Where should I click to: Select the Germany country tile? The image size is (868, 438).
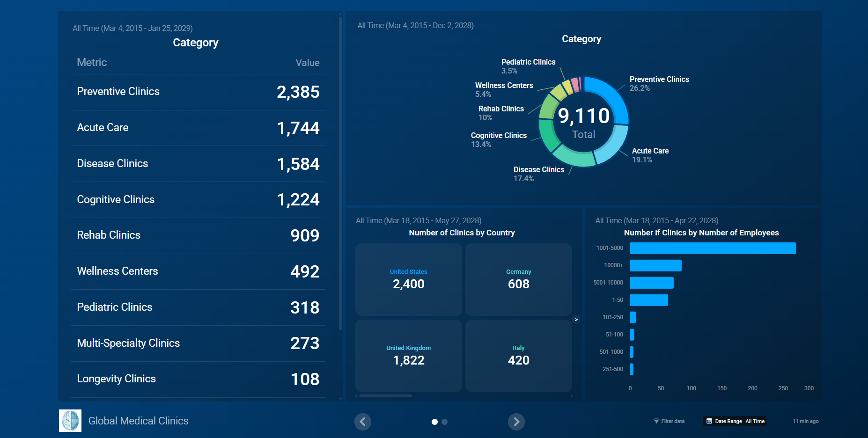tap(518, 279)
